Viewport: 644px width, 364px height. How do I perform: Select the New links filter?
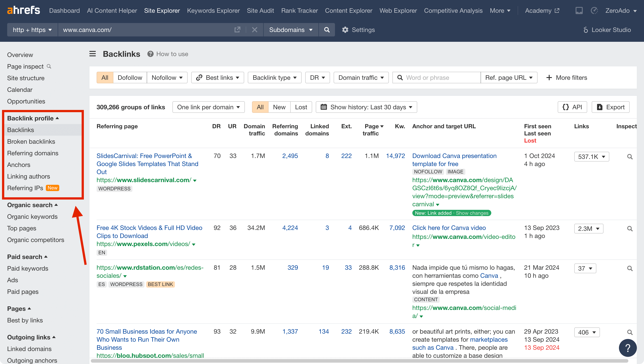click(x=279, y=107)
